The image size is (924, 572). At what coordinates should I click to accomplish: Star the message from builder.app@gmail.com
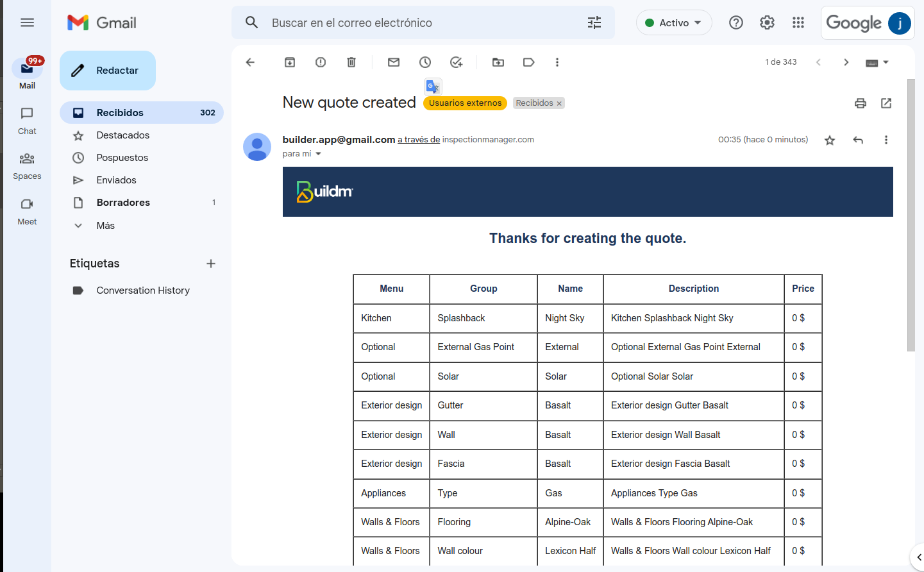pos(830,140)
